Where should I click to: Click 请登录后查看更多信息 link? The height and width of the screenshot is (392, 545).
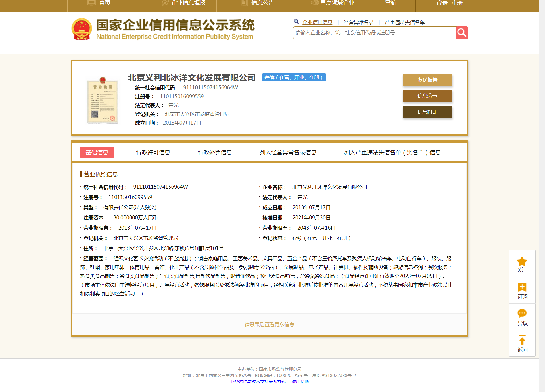(x=270, y=324)
